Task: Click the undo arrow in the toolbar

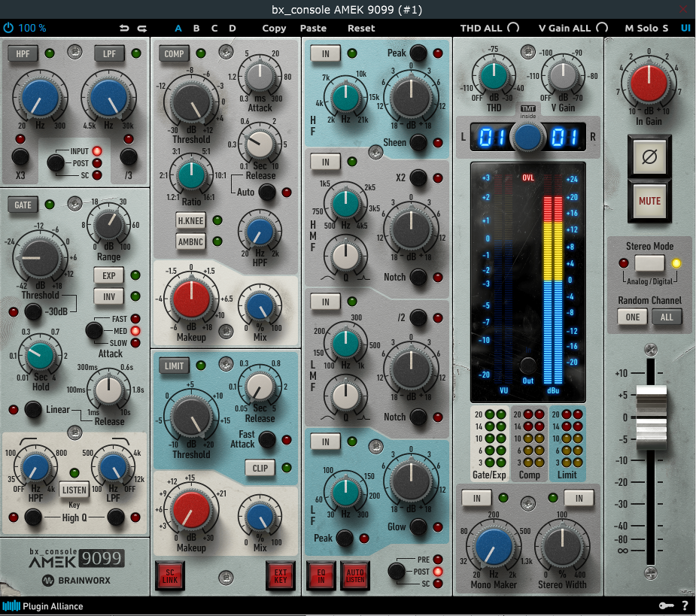Action: point(124,28)
